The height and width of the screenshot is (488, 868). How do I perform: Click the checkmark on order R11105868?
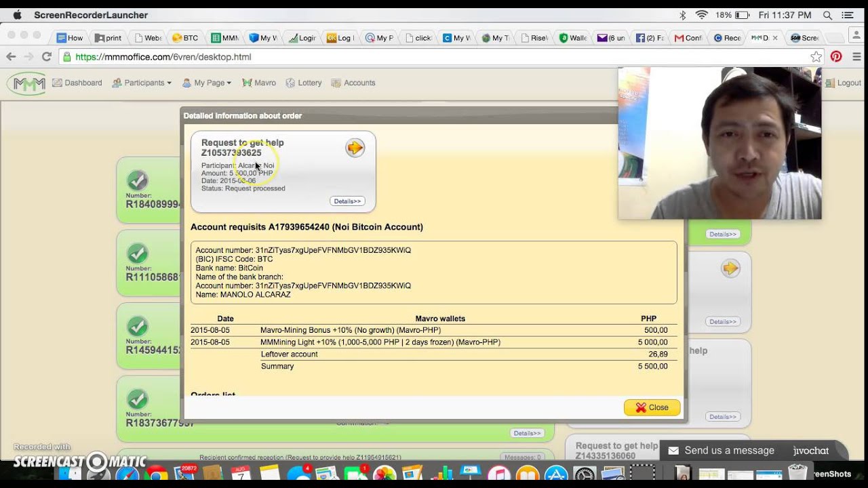coord(138,253)
